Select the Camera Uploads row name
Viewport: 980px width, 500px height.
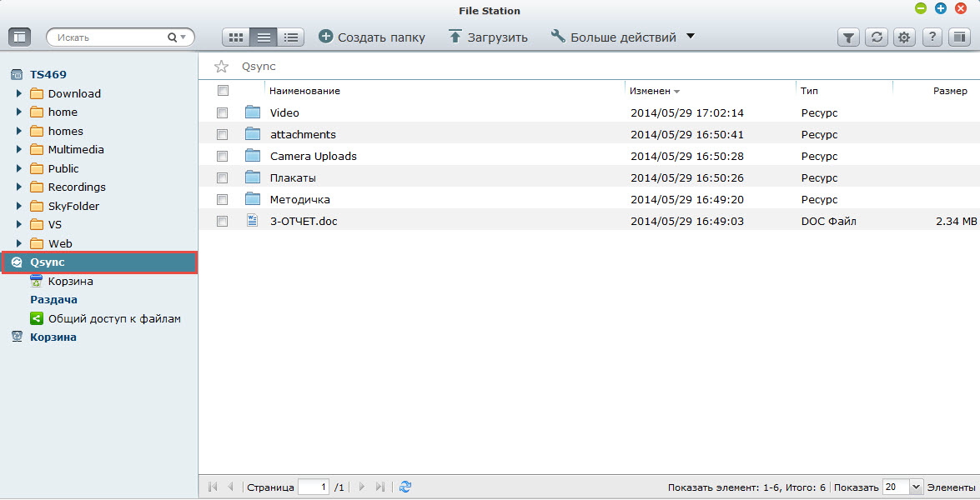pyautogui.click(x=313, y=156)
